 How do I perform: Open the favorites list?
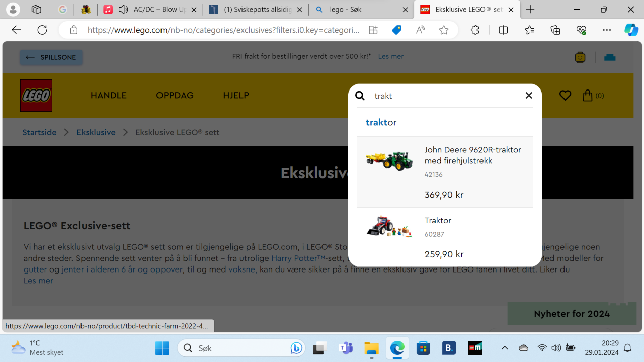[x=530, y=30]
